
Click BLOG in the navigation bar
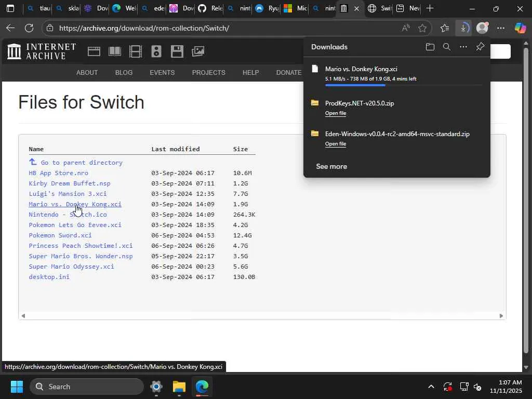(124, 73)
